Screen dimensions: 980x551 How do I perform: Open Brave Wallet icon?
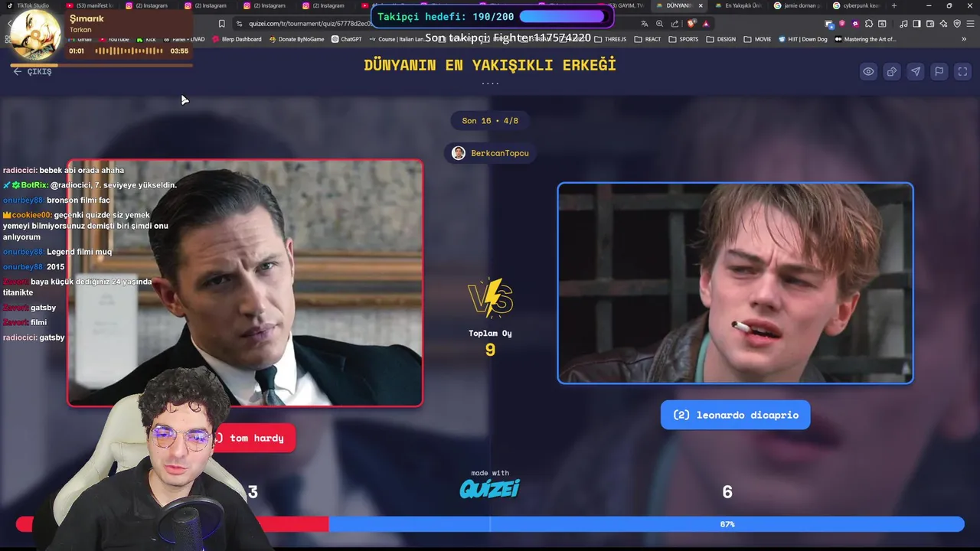point(930,24)
